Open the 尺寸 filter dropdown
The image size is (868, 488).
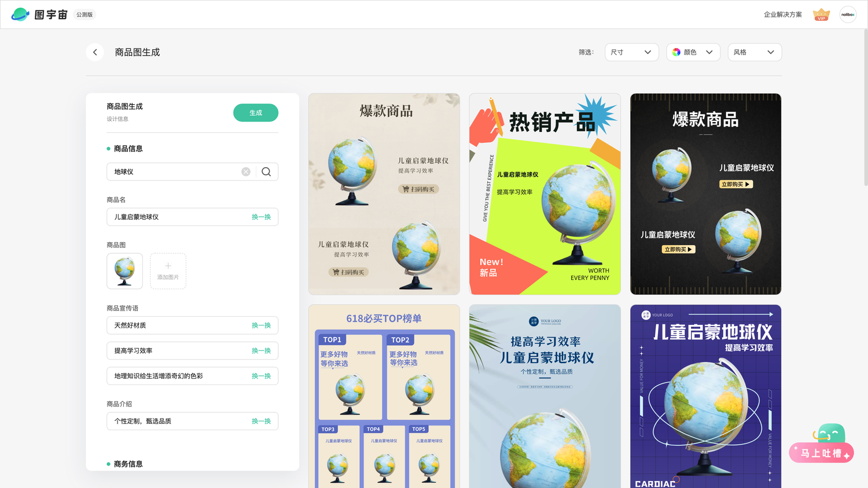tap(632, 52)
